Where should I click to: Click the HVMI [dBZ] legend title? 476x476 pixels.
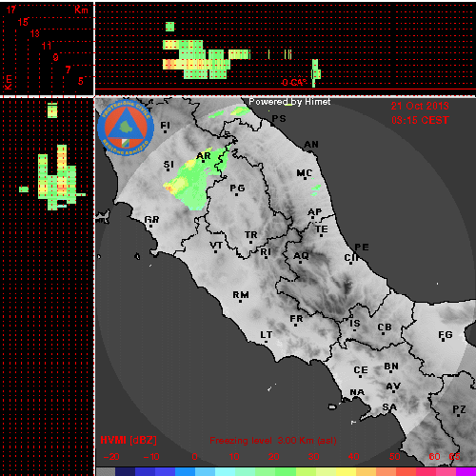pyautogui.click(x=129, y=440)
